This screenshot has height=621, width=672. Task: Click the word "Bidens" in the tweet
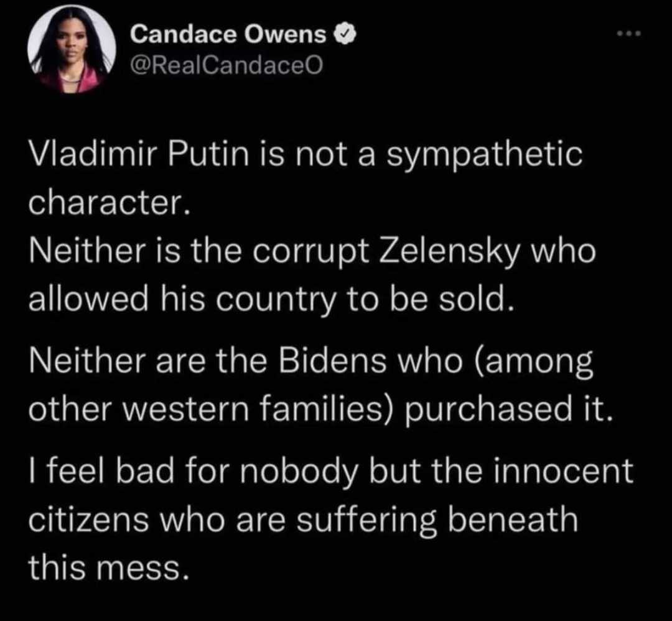pos(332,361)
